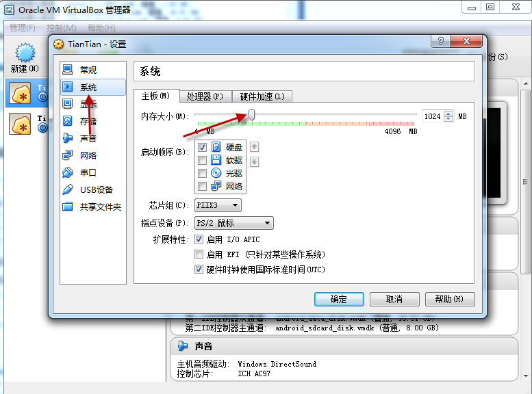The image size is (532, 394).
Task: Increase memory with the spinner up arrow
Action: [x=448, y=114]
